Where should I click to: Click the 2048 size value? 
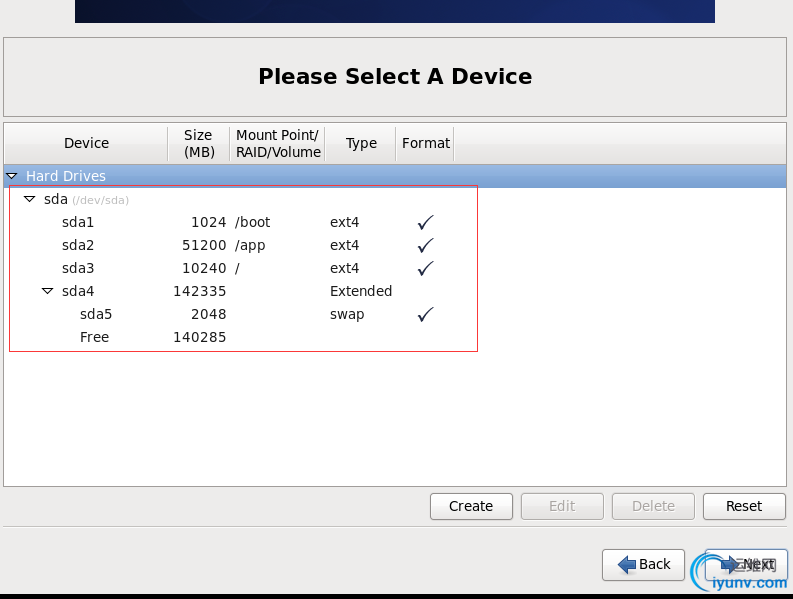(x=208, y=314)
